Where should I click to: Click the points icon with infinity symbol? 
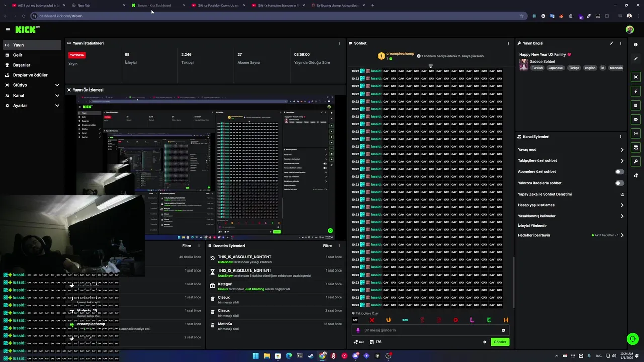(358, 342)
